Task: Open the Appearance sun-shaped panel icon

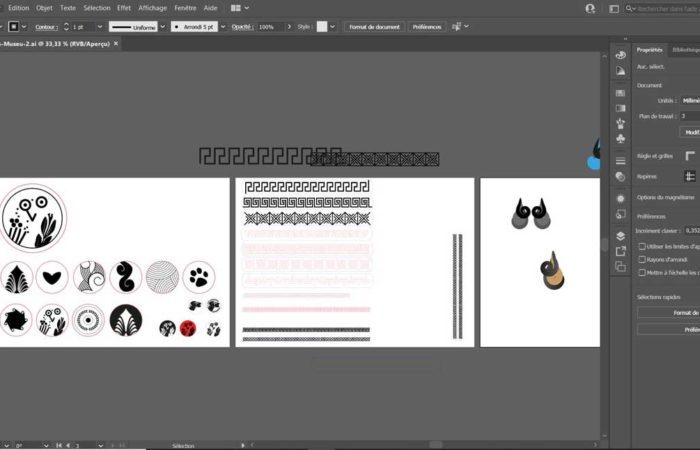Action: coord(620,198)
